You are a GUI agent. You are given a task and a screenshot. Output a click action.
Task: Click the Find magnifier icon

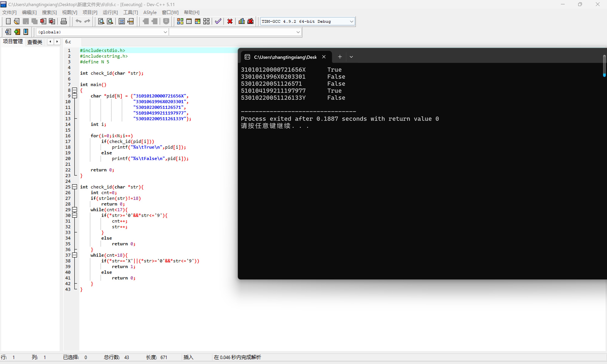pos(101,21)
